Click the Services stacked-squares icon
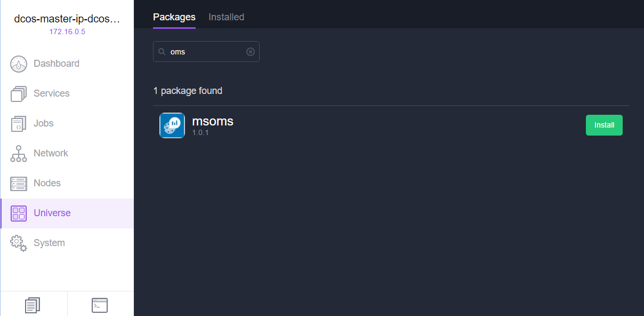Image resolution: width=644 pixels, height=316 pixels. click(x=19, y=93)
